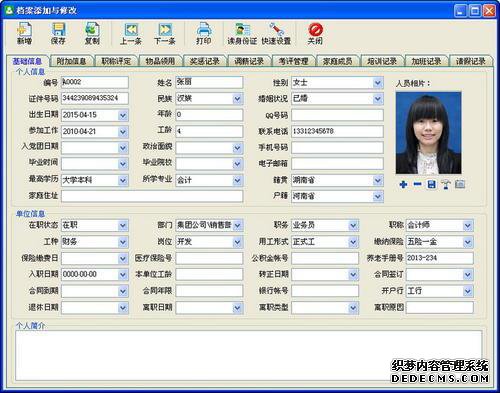This screenshot has width=500, height=393.
Task: Expand the 性别 gender dropdown
Action: coord(377,82)
